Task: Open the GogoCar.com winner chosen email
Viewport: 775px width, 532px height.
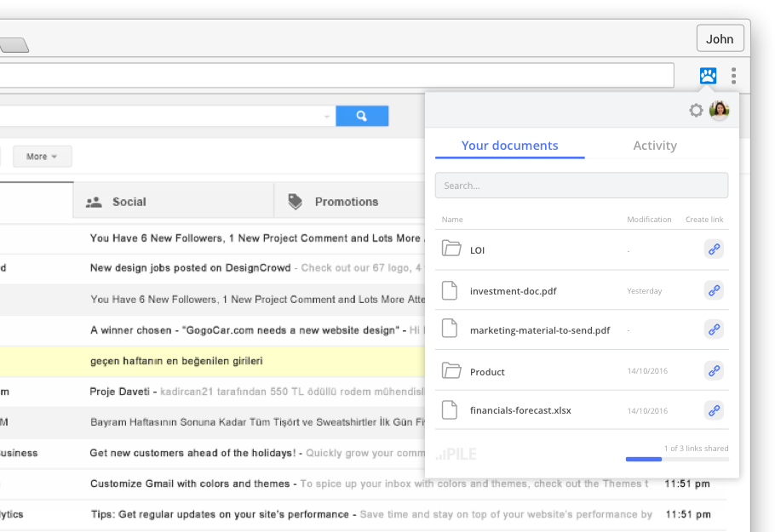Action: pos(213,330)
